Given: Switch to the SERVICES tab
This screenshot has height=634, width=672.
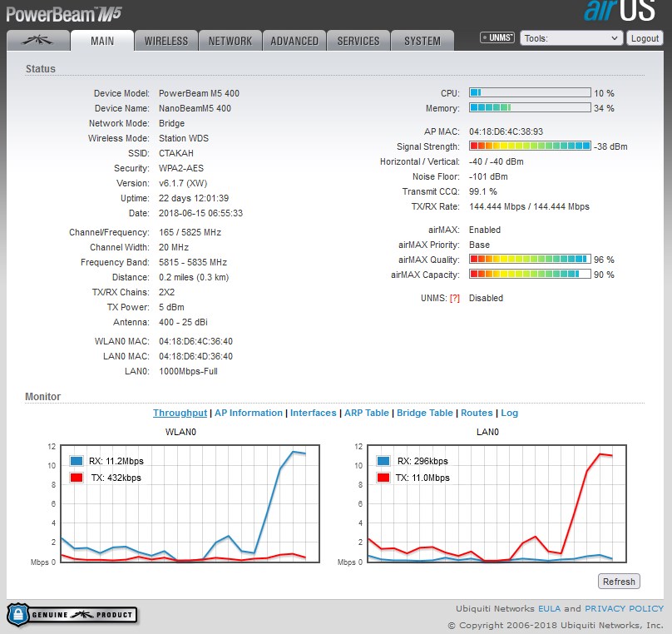Looking at the screenshot, I should pos(358,41).
